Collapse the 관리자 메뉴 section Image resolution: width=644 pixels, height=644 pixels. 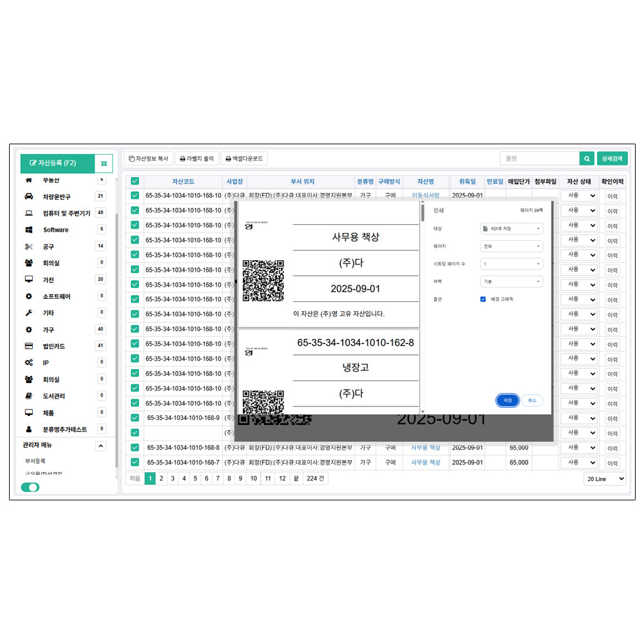[100, 446]
